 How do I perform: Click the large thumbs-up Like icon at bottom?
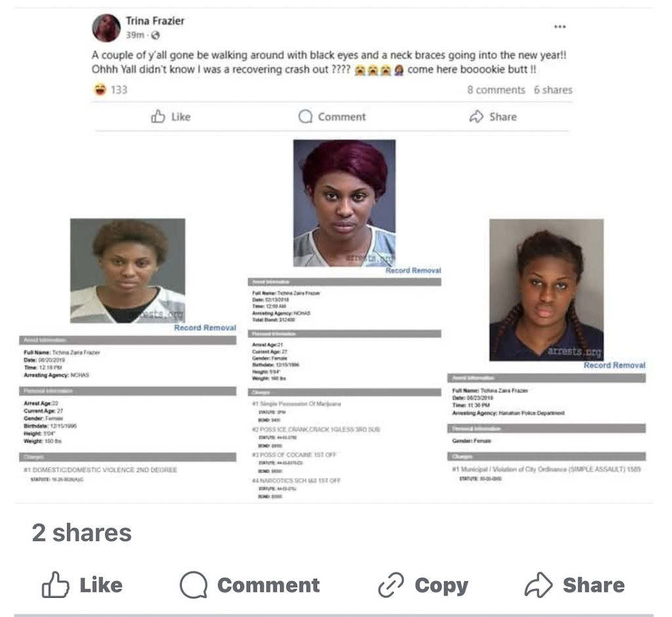pyautogui.click(x=55, y=584)
